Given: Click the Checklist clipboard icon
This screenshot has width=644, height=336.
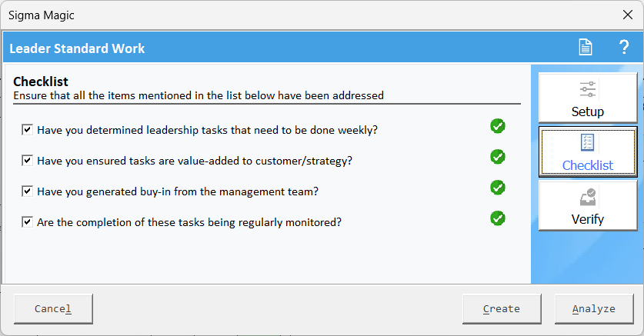Looking at the screenshot, I should click(587, 142).
